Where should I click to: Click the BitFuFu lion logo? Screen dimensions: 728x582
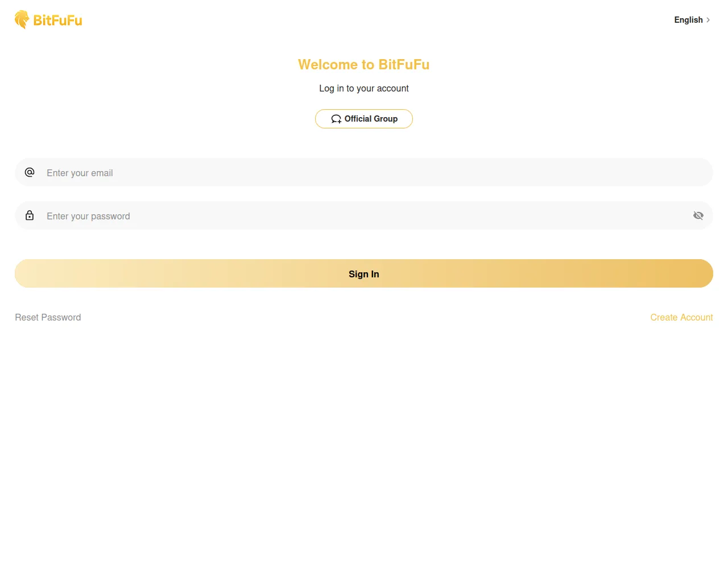tap(48, 20)
